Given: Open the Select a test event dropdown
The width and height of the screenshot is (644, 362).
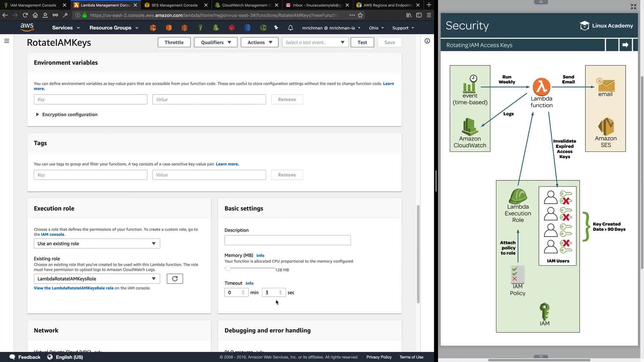Looking at the screenshot, I should click(x=315, y=42).
